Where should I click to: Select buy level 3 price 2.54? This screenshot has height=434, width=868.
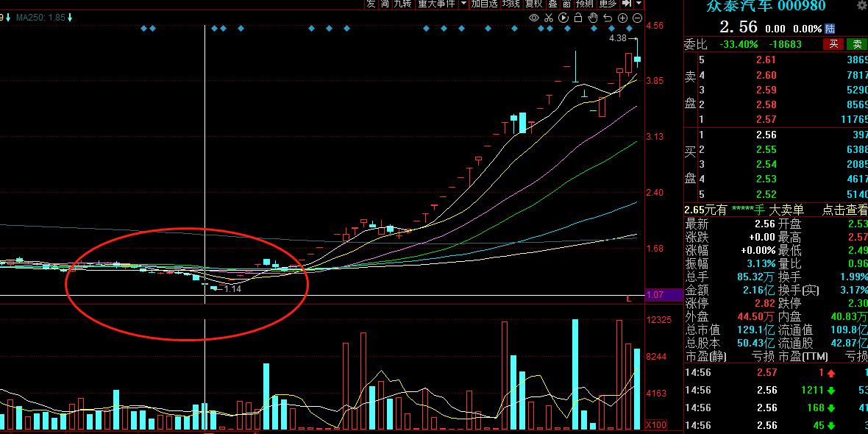[x=766, y=165]
